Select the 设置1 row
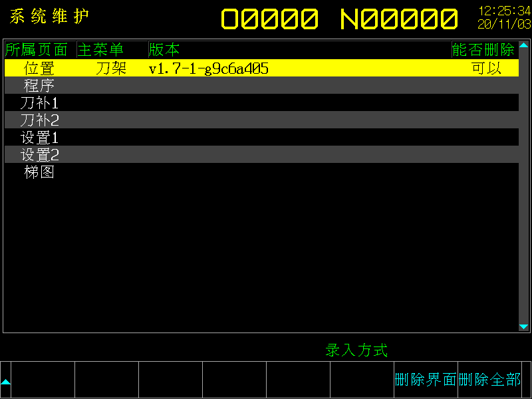 (x=261, y=138)
